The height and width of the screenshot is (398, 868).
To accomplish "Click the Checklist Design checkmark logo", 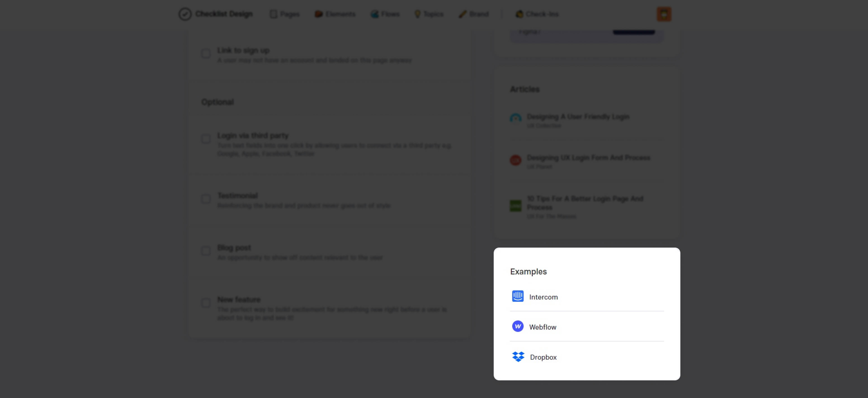I will click(185, 14).
